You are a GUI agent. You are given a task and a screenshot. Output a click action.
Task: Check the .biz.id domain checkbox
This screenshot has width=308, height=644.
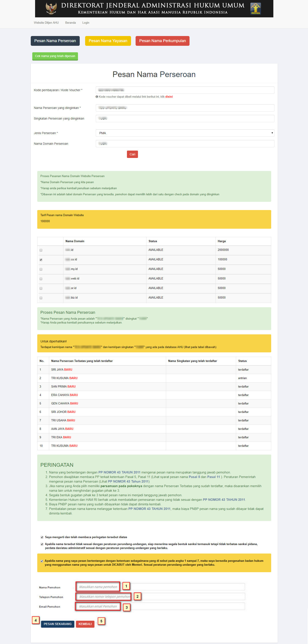pyautogui.click(x=41, y=298)
